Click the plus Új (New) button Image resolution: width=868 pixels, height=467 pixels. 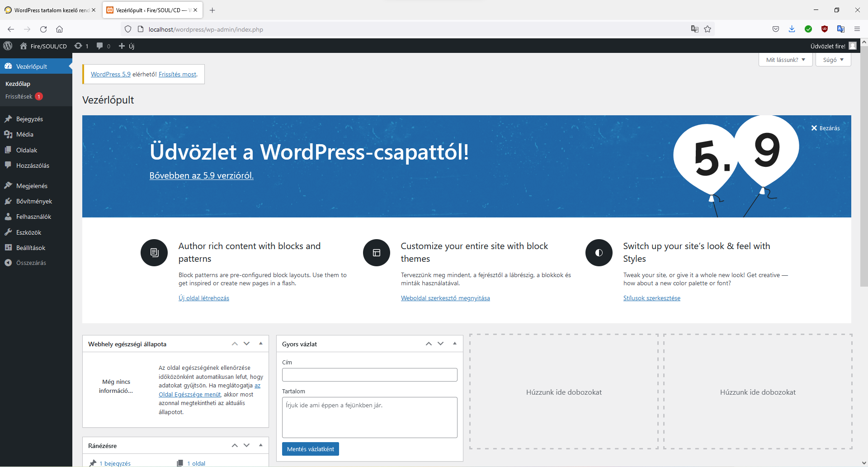(126, 46)
